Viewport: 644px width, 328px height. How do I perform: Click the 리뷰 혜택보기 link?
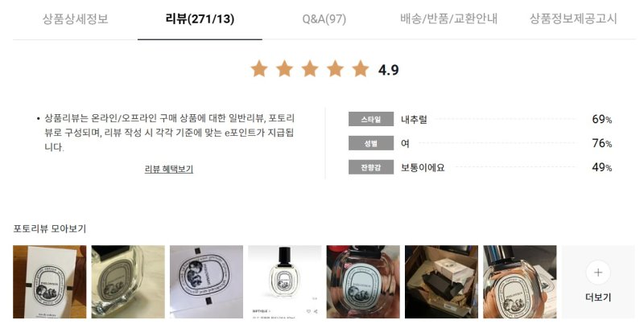[169, 169]
